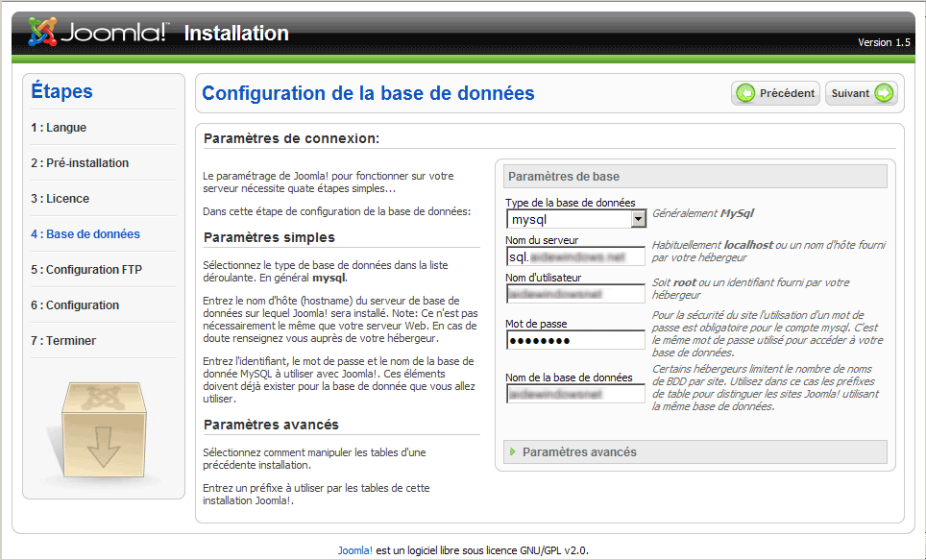Expand the Paramètres avancés section
The image size is (926, 560).
point(695,451)
